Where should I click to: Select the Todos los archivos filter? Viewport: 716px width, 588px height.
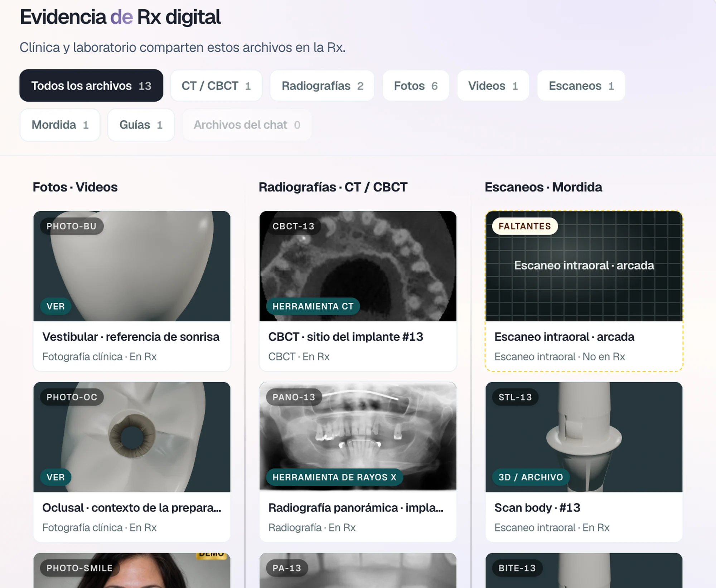click(x=91, y=86)
